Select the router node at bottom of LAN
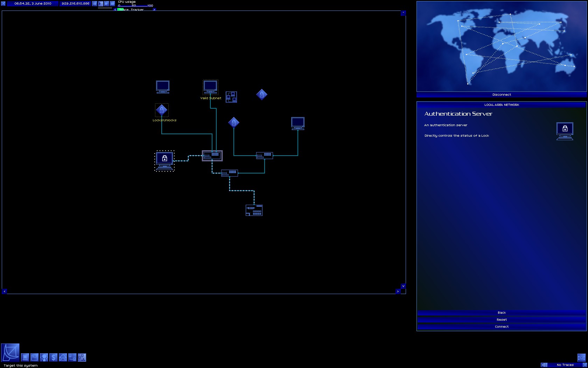Image resolution: width=588 pixels, height=368 pixels. point(254,210)
